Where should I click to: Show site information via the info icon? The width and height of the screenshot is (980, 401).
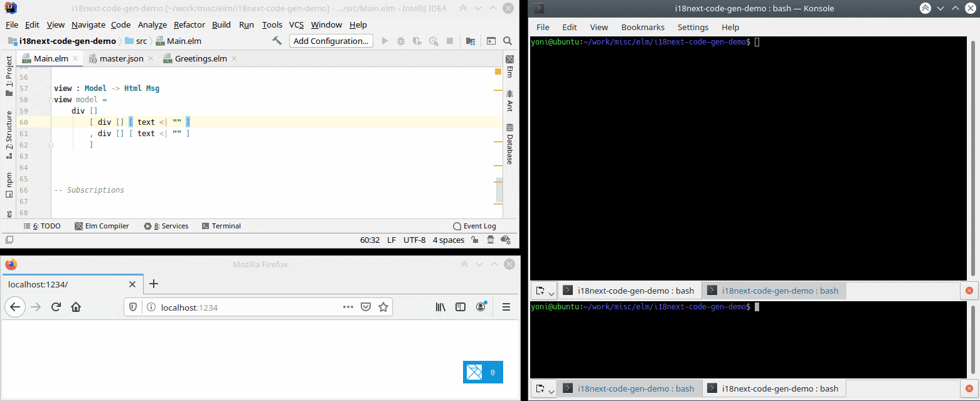pyautogui.click(x=151, y=307)
